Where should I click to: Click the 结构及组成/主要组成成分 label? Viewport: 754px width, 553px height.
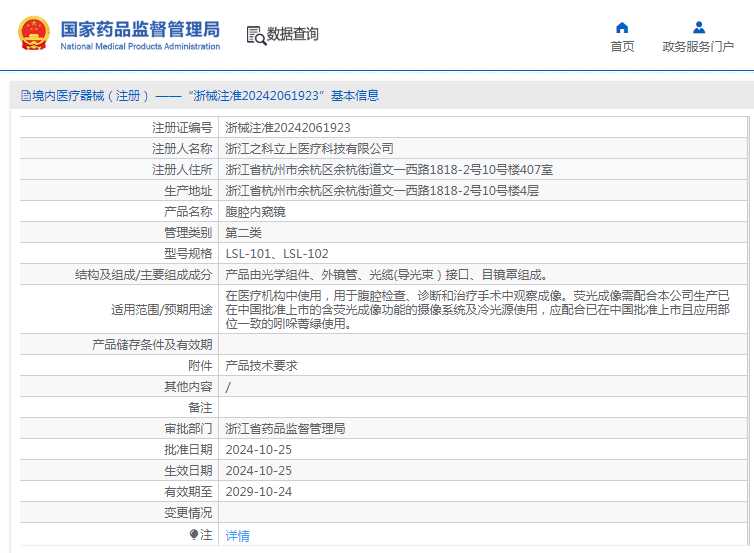pos(143,275)
